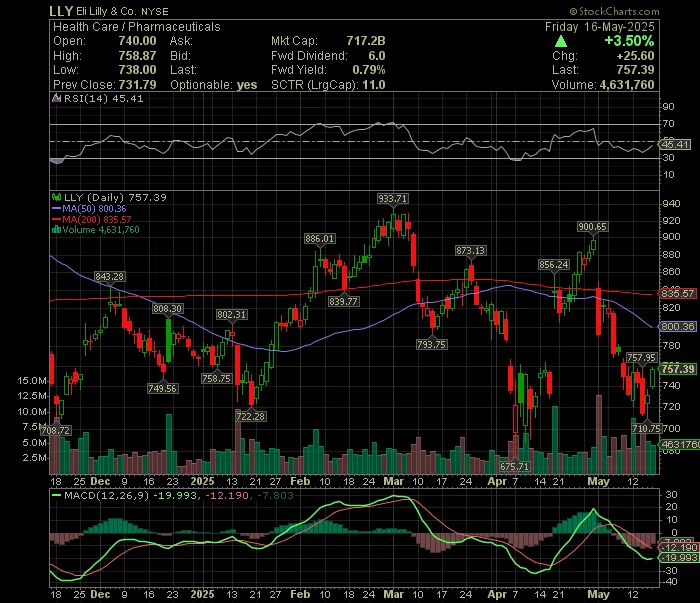
Task: Click the red 835.57 MA(200) axis tag
Action: click(678, 293)
